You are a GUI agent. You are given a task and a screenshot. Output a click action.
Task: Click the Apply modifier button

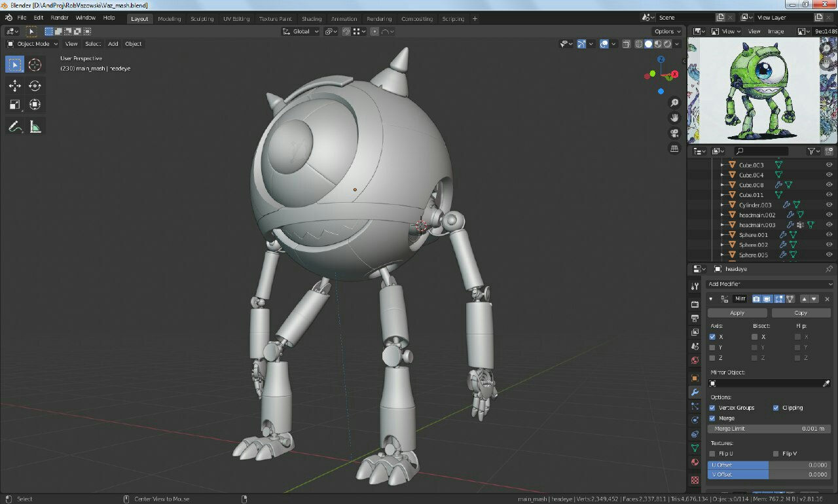737,313
